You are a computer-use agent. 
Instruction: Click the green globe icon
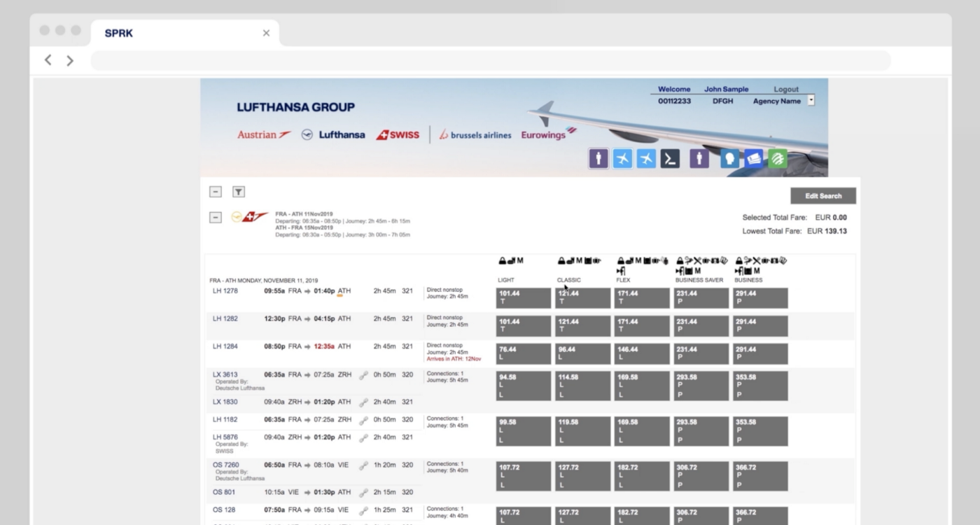778,159
